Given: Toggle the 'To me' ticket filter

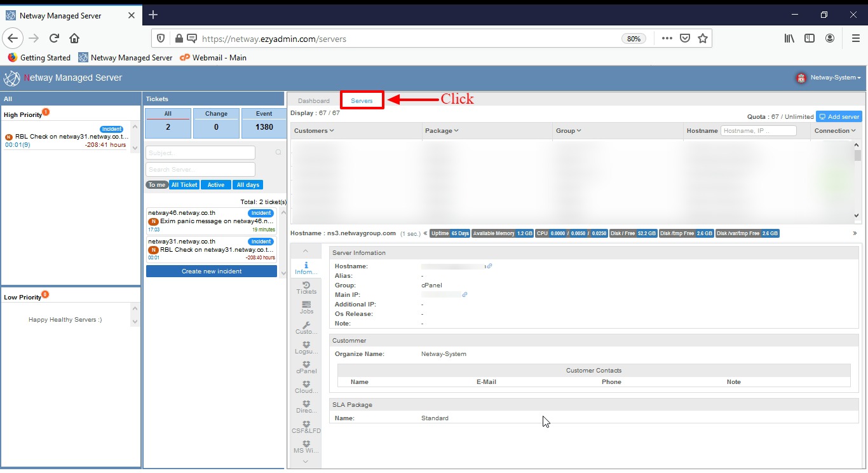Looking at the screenshot, I should 157,185.
